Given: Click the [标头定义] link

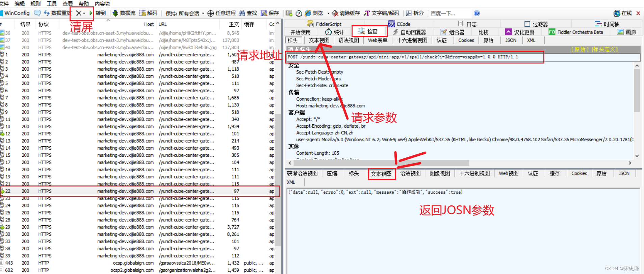Looking at the screenshot, I should 604,49.
